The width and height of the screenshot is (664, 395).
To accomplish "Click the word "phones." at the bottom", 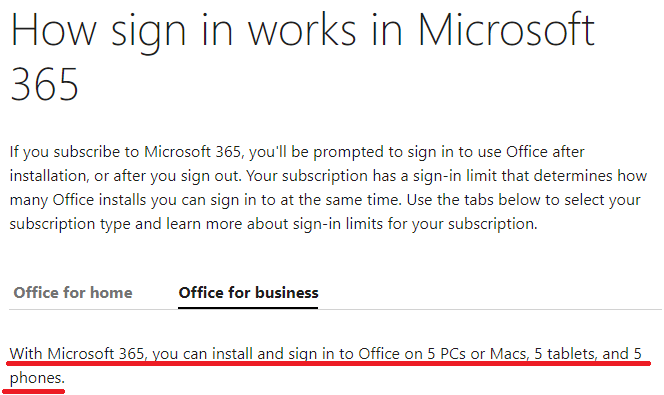I will point(37,378).
